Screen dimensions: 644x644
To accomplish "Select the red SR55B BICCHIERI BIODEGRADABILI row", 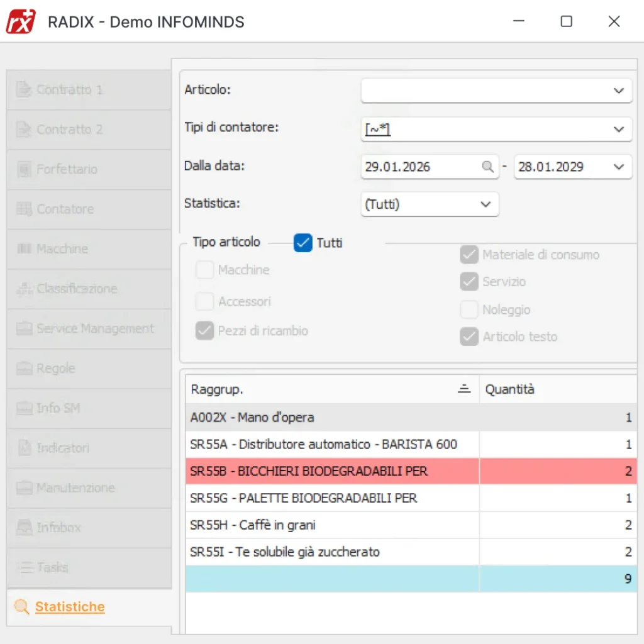I will (x=332, y=471).
